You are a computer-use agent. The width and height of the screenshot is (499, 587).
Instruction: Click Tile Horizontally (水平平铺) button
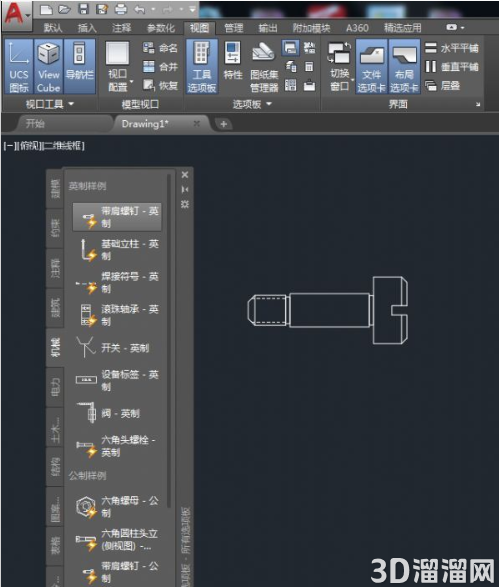tap(452, 48)
